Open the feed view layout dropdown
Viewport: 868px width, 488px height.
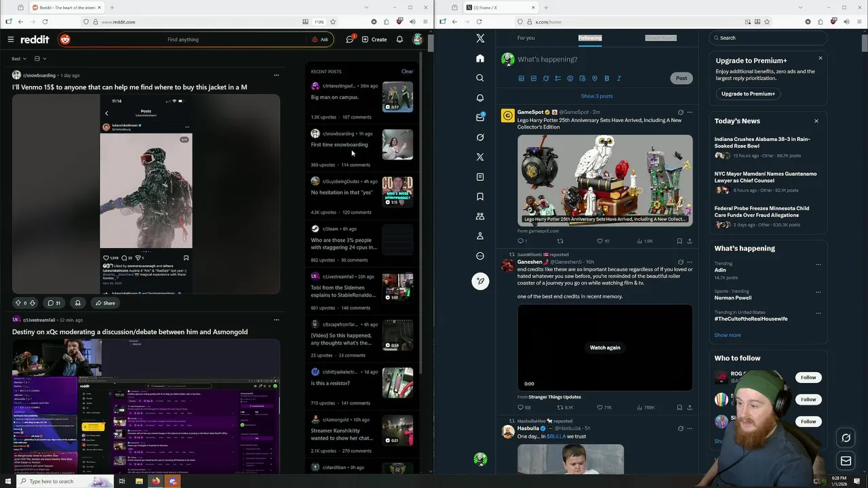[39, 59]
